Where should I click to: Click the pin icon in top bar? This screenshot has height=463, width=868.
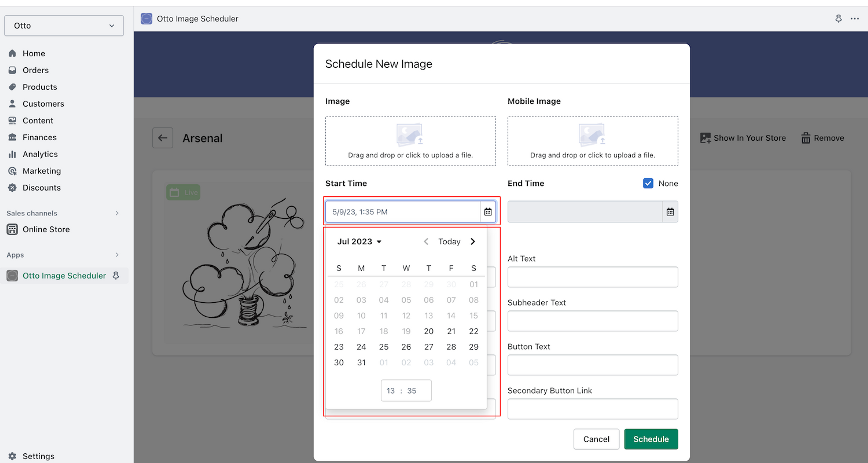(838, 19)
